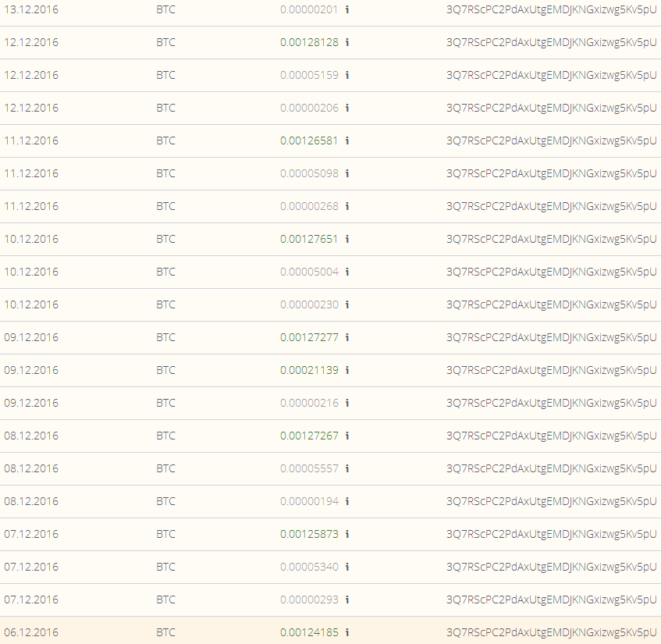
Task: Select amount 0.00005557
Action: tap(309, 468)
